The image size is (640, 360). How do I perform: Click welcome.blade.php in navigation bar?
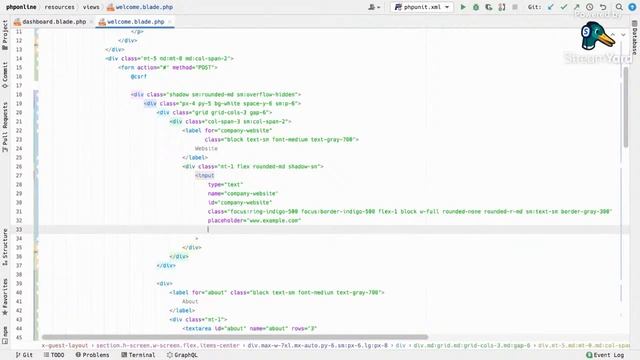coord(140,7)
